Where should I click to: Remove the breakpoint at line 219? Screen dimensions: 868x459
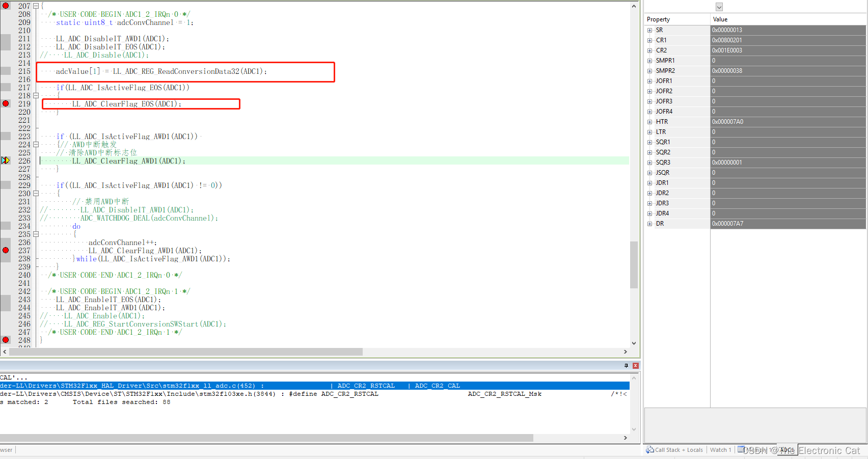(x=6, y=103)
